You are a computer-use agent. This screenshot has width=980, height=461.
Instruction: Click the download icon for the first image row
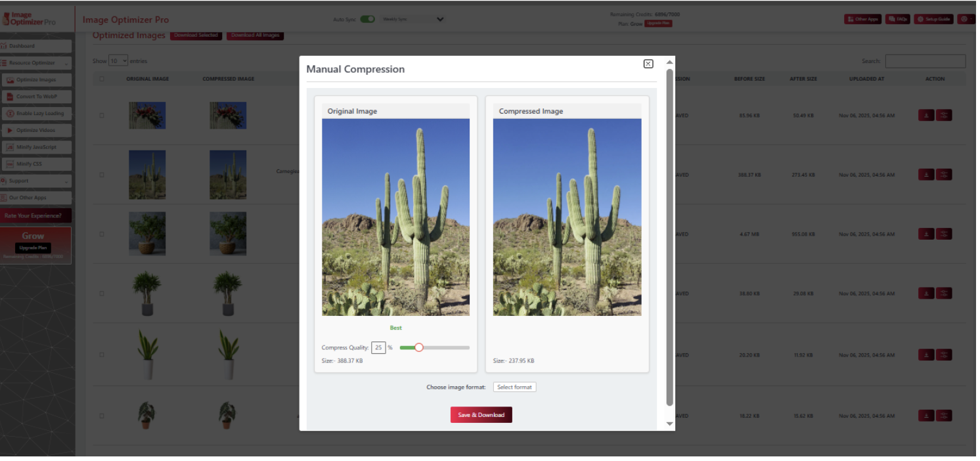click(925, 116)
